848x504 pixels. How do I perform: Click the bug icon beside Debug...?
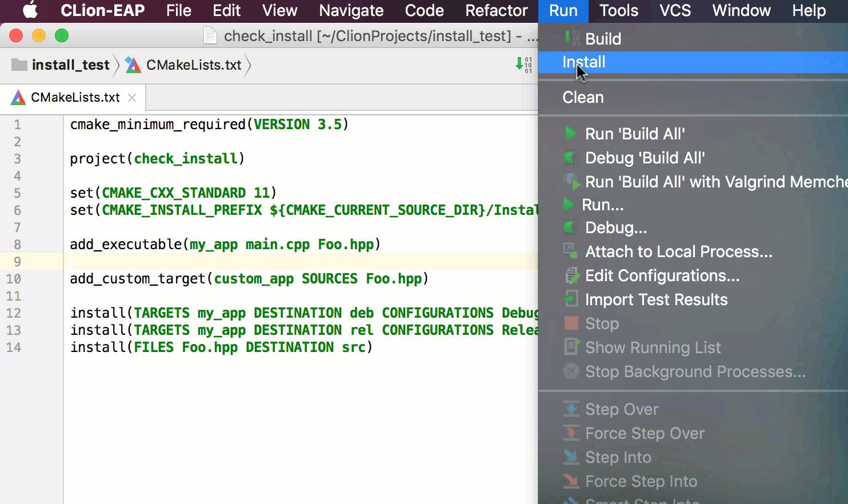coord(571,227)
